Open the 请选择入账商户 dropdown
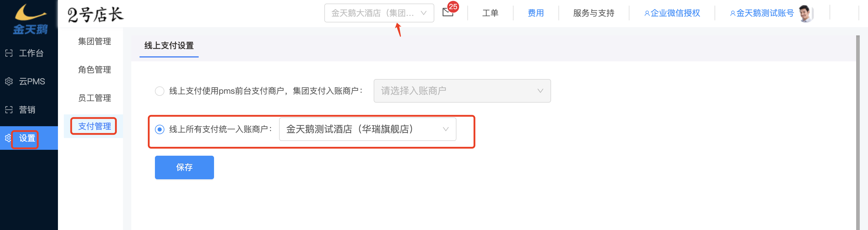This screenshot has height=230, width=868. 462,91
